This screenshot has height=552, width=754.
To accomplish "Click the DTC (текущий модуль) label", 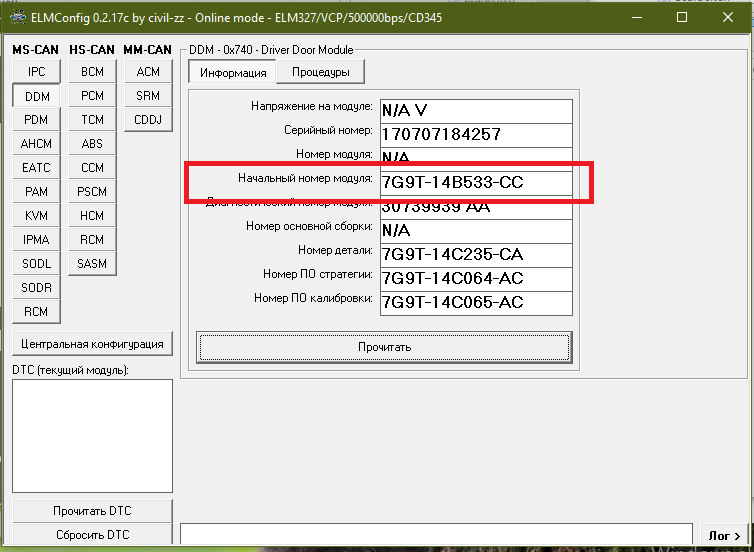I will tap(71, 370).
